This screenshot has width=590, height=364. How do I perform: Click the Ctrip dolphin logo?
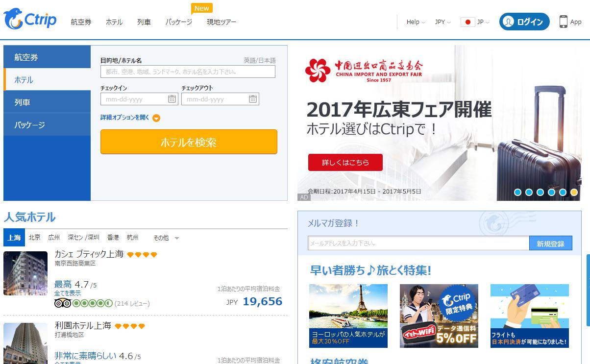tap(30, 19)
